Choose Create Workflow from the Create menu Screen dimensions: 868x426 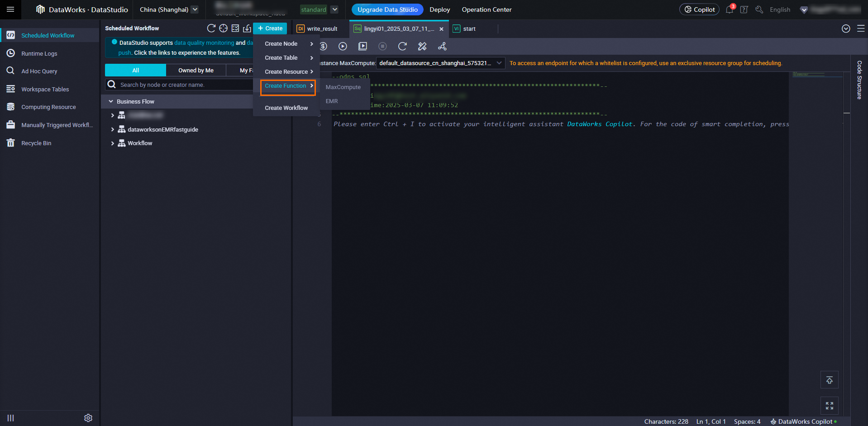pos(286,108)
